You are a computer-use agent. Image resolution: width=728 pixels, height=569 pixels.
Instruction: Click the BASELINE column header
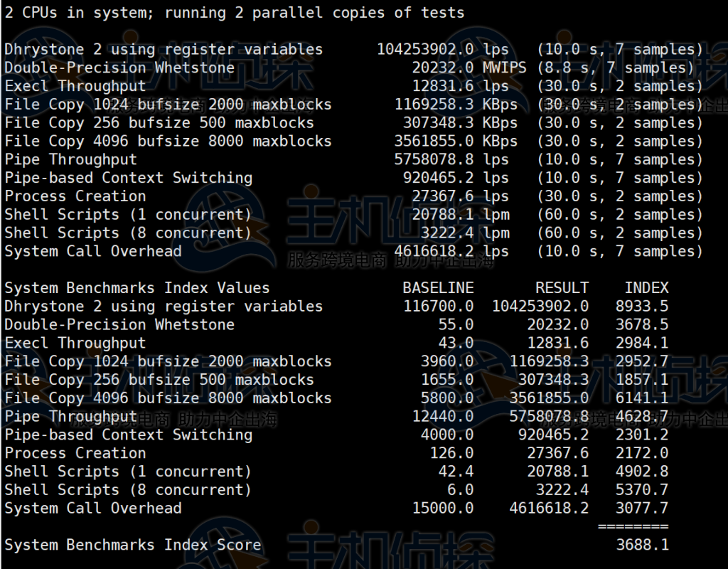click(x=438, y=288)
